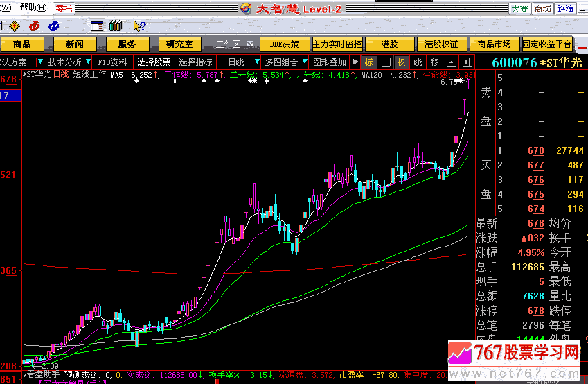Activate the context help pointer icon

click(139, 26)
